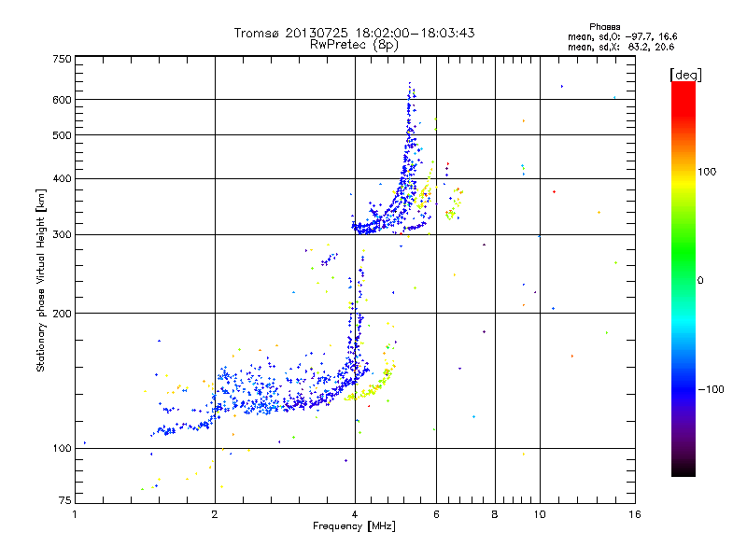Click the x-axis tick label '8'

coord(495,514)
